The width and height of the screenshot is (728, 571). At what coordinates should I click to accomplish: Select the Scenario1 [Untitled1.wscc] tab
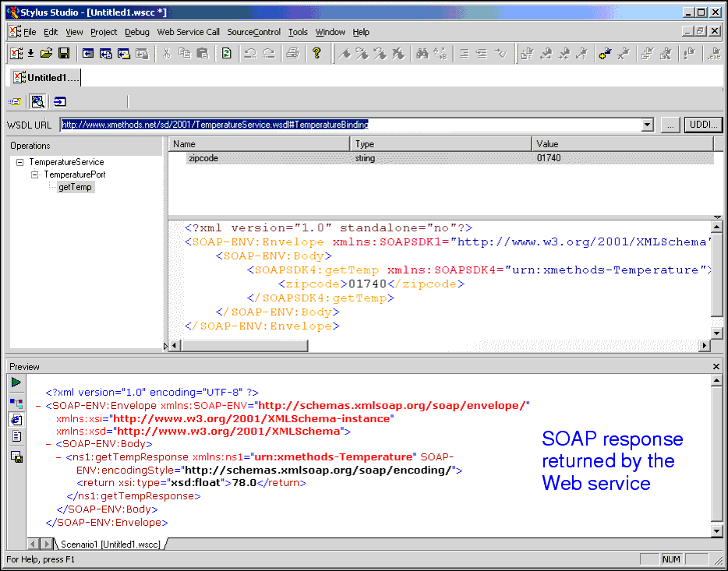109,544
